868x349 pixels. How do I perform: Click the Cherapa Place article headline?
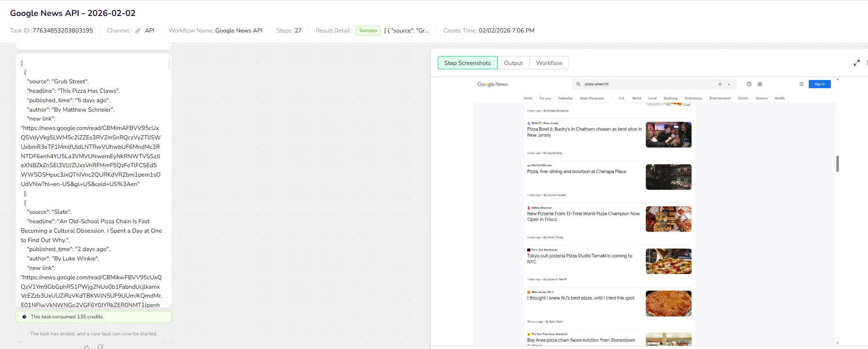[576, 172]
